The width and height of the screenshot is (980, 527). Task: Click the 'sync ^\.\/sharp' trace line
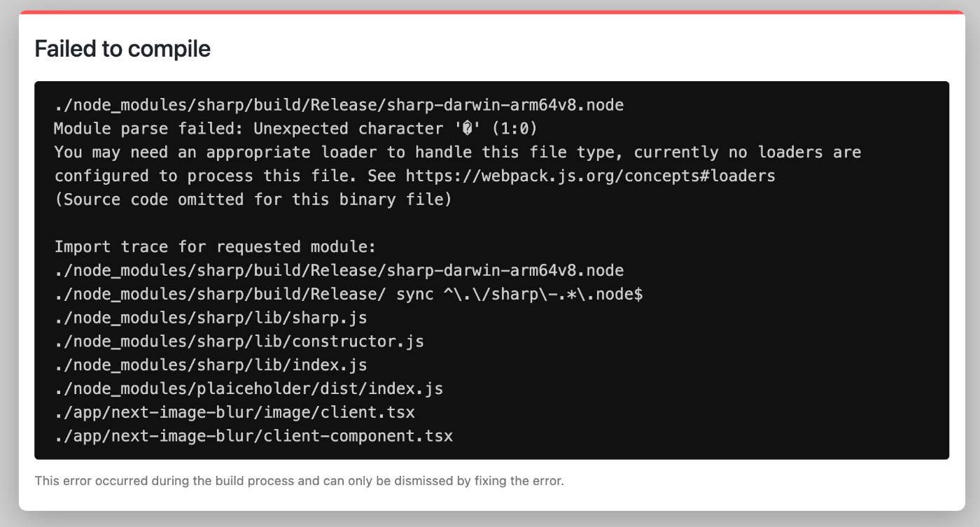(x=349, y=294)
